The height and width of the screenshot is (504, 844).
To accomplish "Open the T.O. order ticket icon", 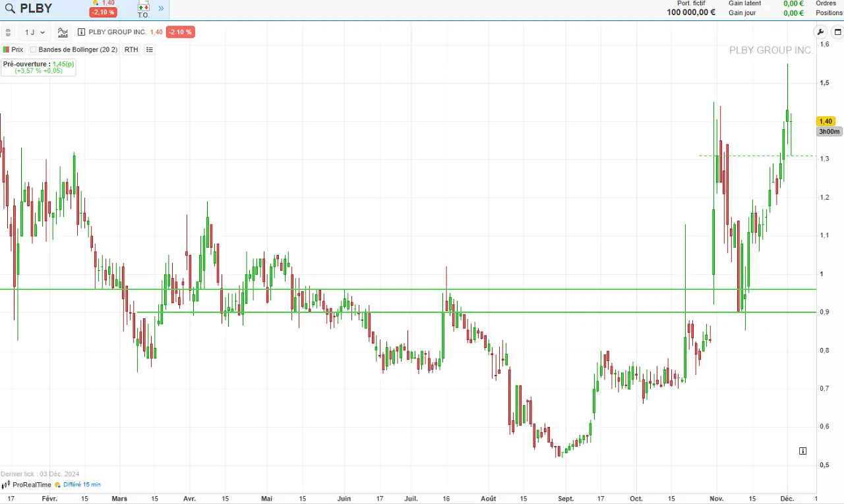I will [143, 9].
